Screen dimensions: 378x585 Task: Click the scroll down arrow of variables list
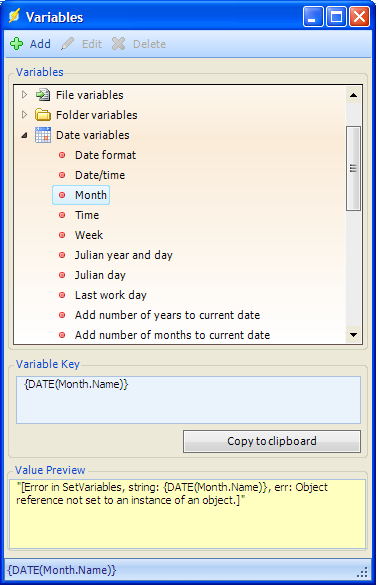pyautogui.click(x=353, y=335)
